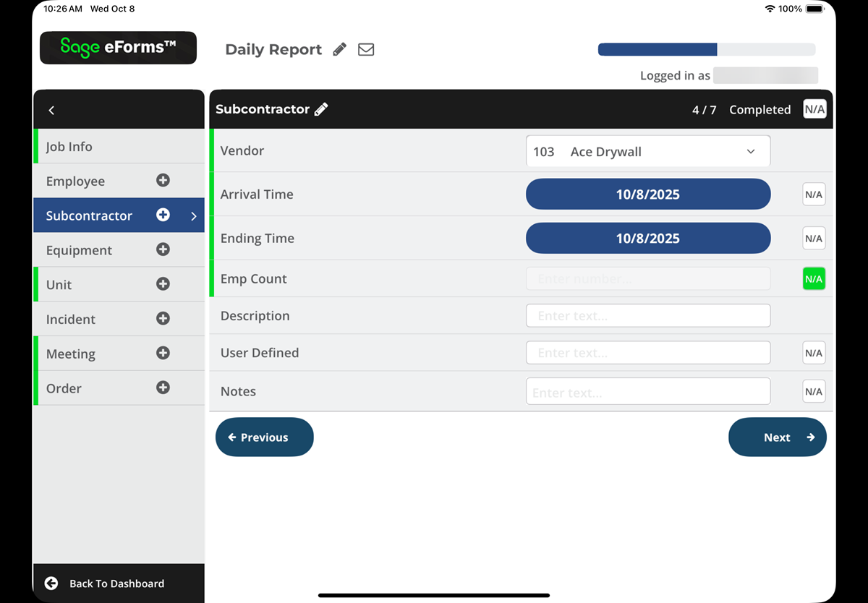Image resolution: width=868 pixels, height=603 pixels.
Task: Open the Job Info section
Action: pyautogui.click(x=69, y=147)
